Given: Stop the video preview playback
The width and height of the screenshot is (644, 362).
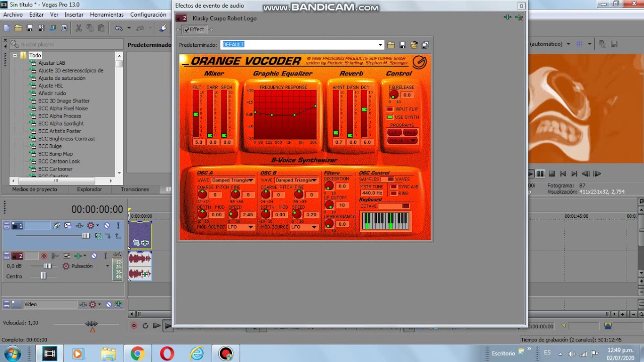Looking at the screenshot, I should 552,174.
